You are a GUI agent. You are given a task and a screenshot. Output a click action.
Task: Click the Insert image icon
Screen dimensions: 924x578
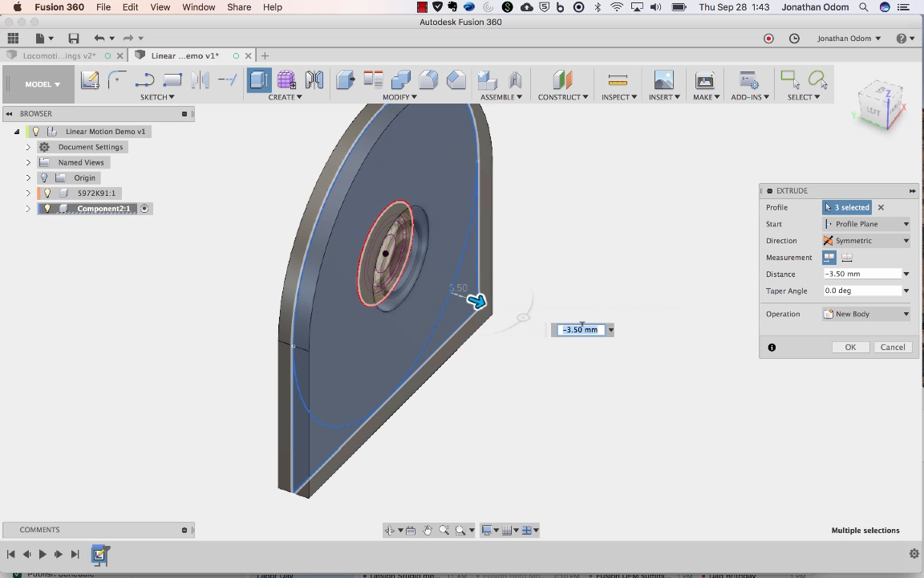click(663, 79)
